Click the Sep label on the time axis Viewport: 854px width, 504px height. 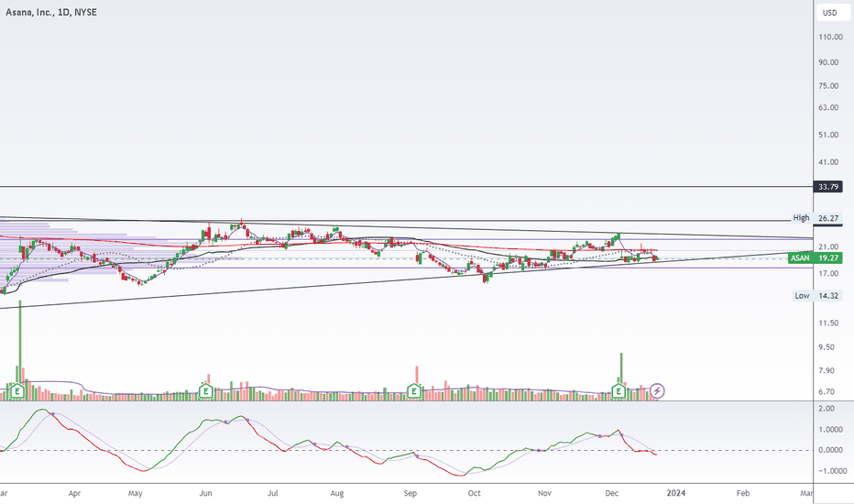411,493
